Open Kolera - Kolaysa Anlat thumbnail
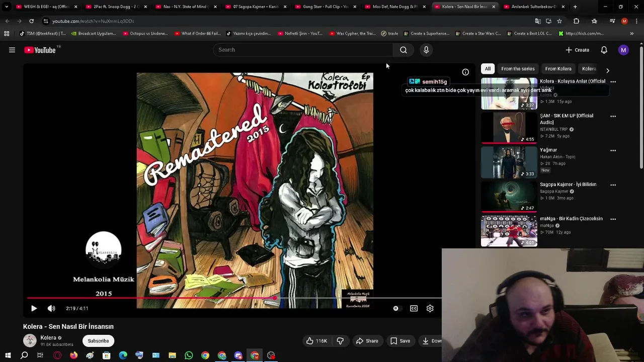Viewport: 644px width, 362px height. [x=509, y=94]
